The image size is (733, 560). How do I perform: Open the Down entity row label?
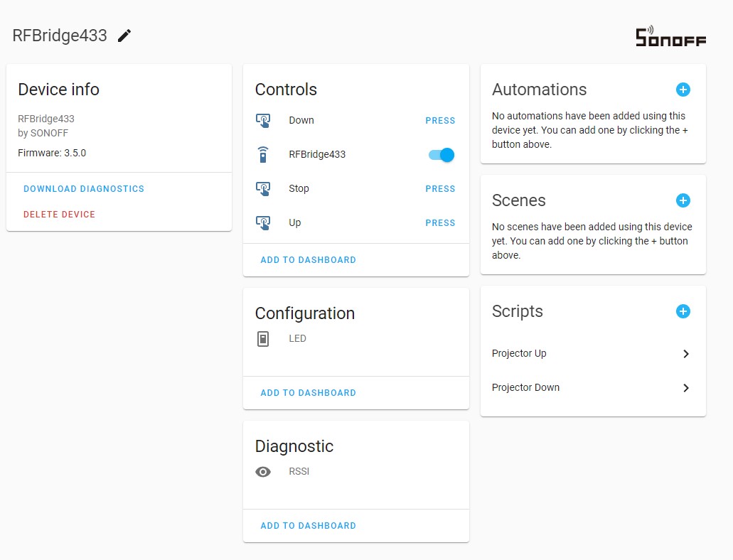pyautogui.click(x=301, y=120)
